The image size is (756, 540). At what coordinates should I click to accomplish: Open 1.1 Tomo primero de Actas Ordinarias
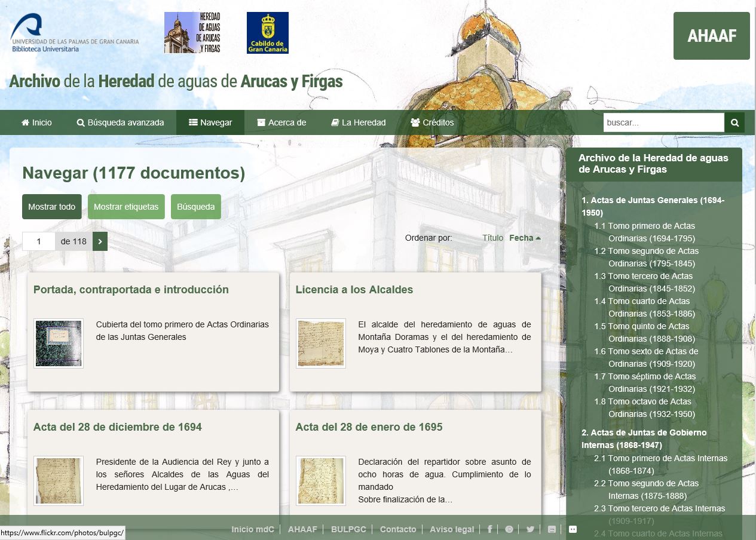[645, 232]
